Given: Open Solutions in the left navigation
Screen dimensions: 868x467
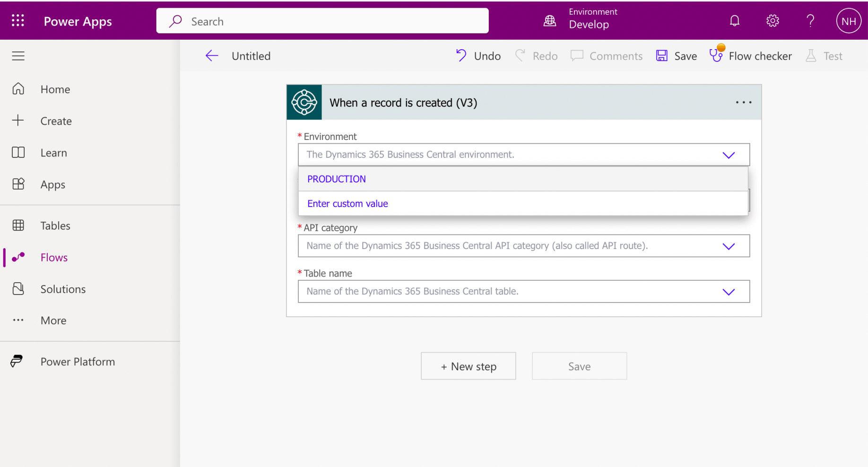Looking at the screenshot, I should (x=63, y=289).
